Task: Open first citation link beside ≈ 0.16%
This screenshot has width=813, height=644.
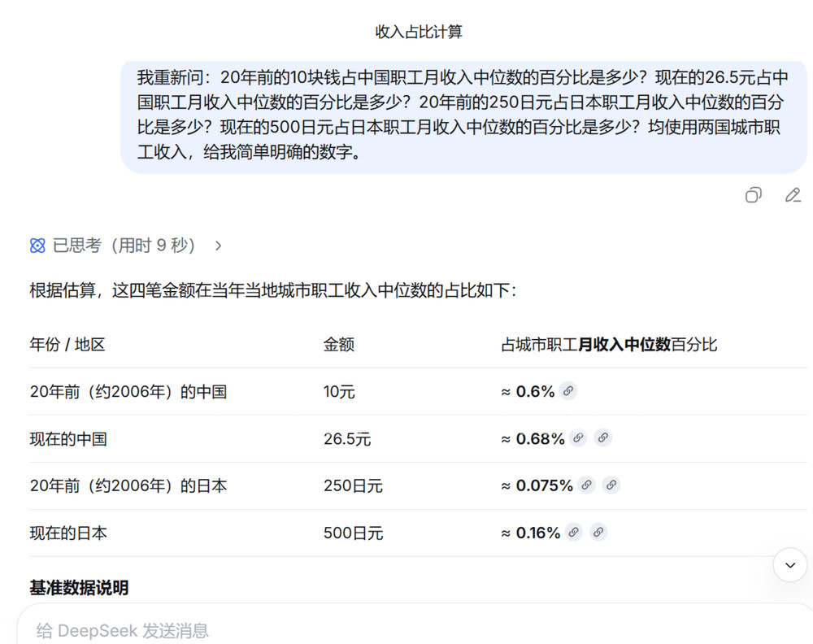Action: pos(574,533)
